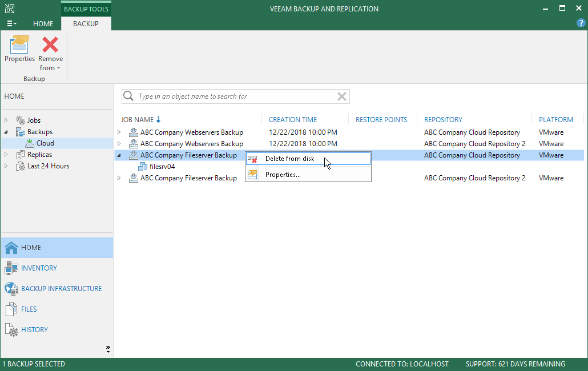Collapse the Backups tree node
588x371 pixels.
point(6,132)
